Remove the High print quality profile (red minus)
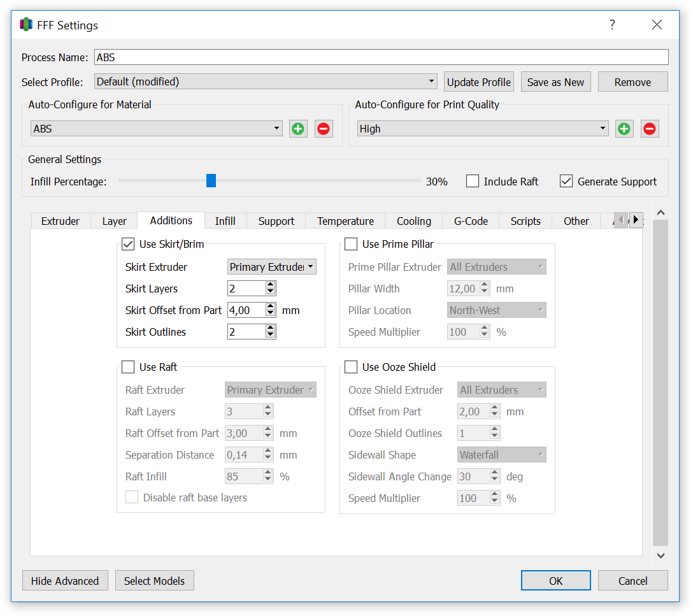 pos(650,129)
